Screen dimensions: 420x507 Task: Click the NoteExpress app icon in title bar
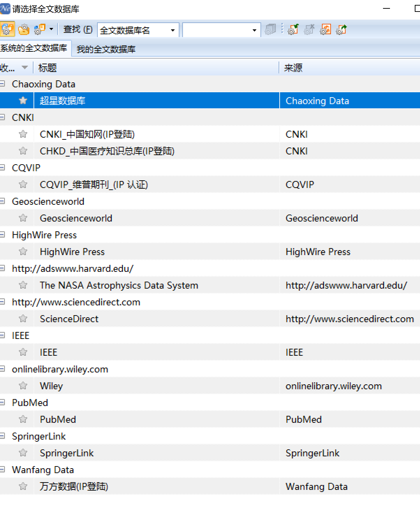(x=5, y=8)
